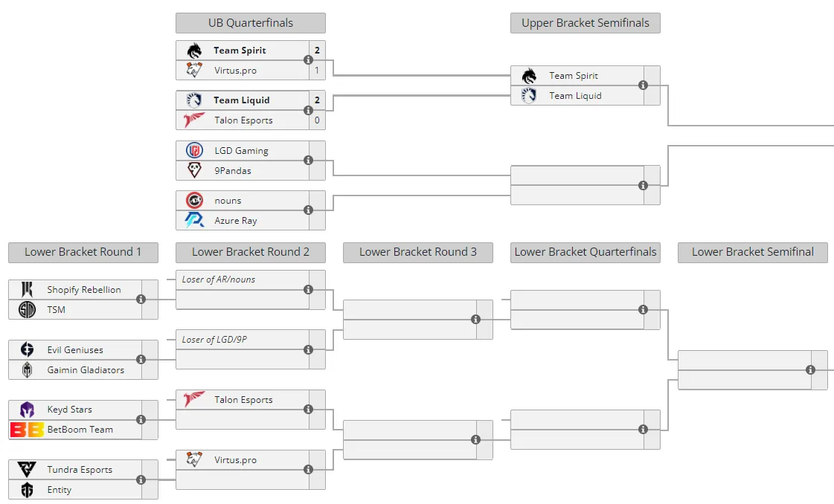View details of Tundra Esports vs Entity match
Viewport: 834px width, 504px height.
coord(141,479)
